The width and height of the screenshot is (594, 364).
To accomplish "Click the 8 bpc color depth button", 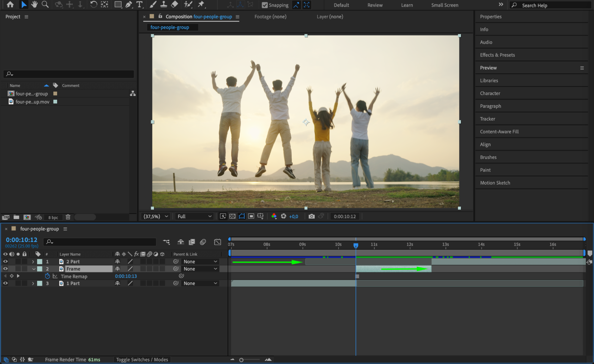I will [x=53, y=217].
